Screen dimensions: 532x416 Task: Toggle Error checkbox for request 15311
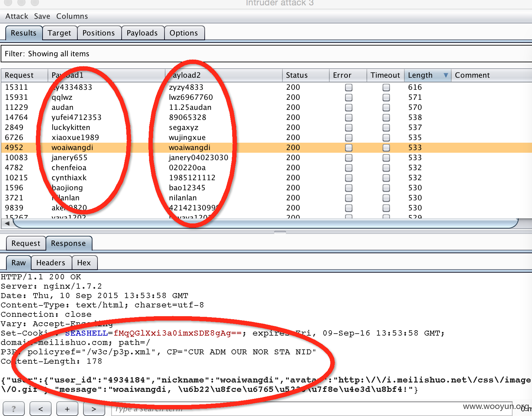point(349,87)
